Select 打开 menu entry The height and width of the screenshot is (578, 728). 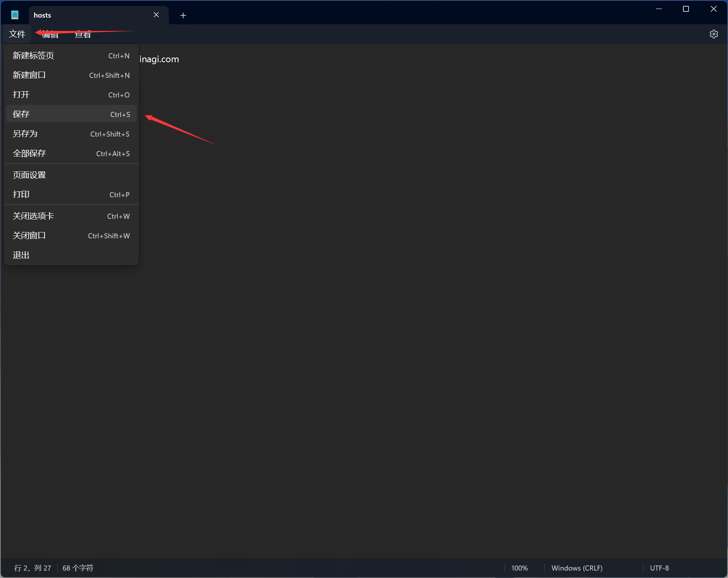click(x=71, y=95)
